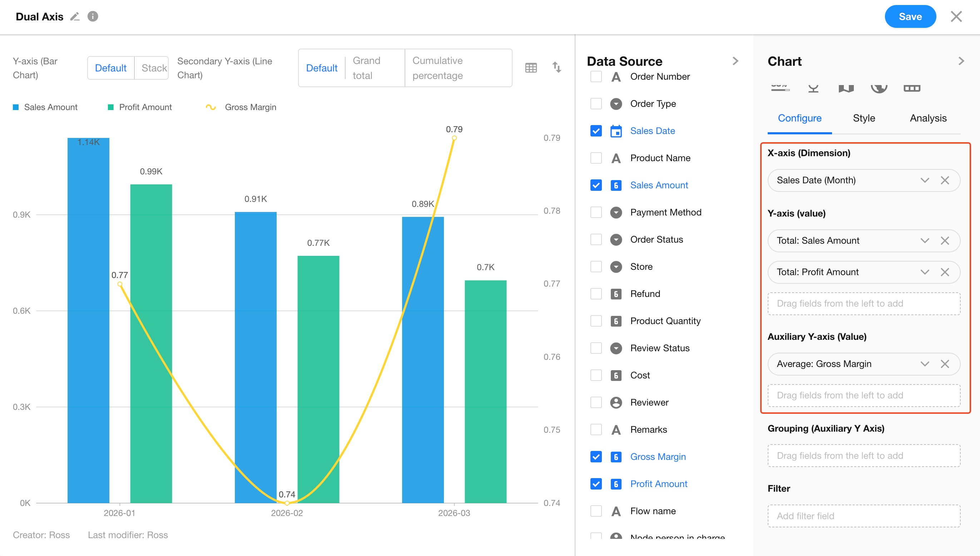Select Stack mode for bar chart Y-axis

[154, 68]
